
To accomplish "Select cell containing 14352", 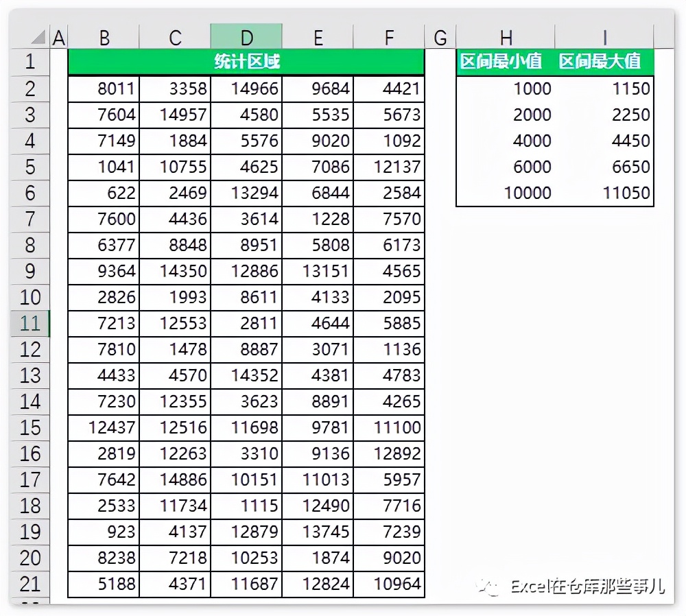I will click(x=246, y=376).
